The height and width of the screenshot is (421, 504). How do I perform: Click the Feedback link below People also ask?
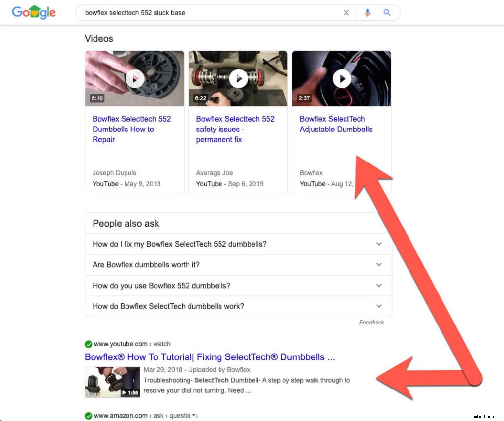click(x=372, y=323)
